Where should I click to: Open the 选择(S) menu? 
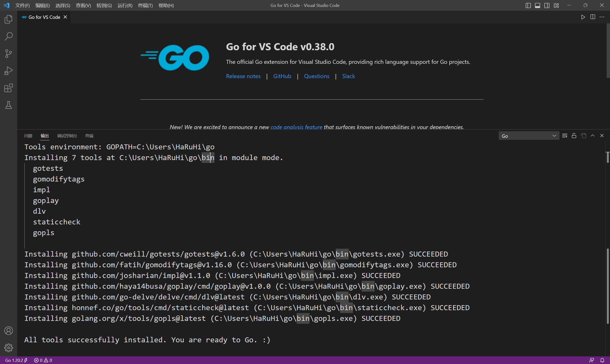(63, 5)
